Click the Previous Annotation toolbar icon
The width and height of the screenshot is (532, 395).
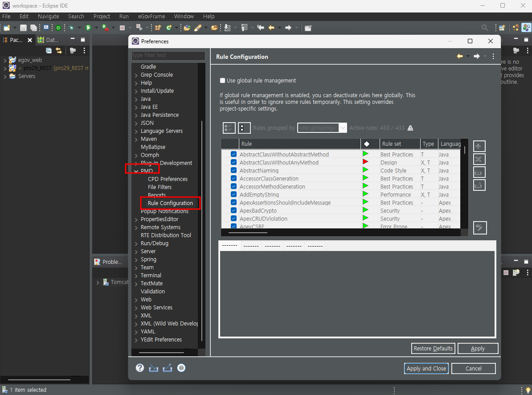(244, 28)
